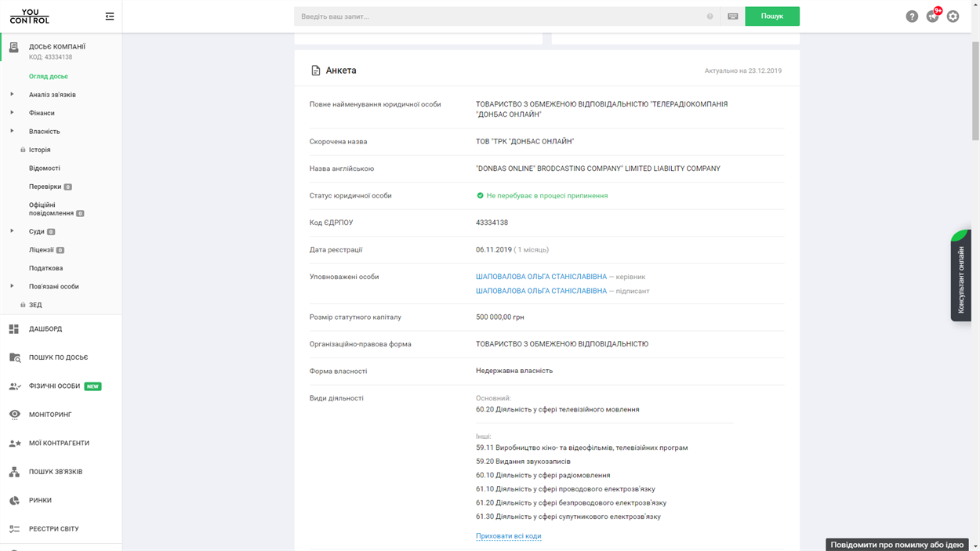Click the search hint question mark icon

[710, 16]
